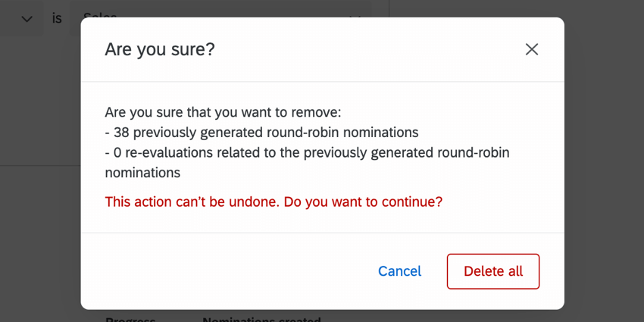
Task: Click the wrapped word 'nominations' in the message
Action: [x=142, y=173]
